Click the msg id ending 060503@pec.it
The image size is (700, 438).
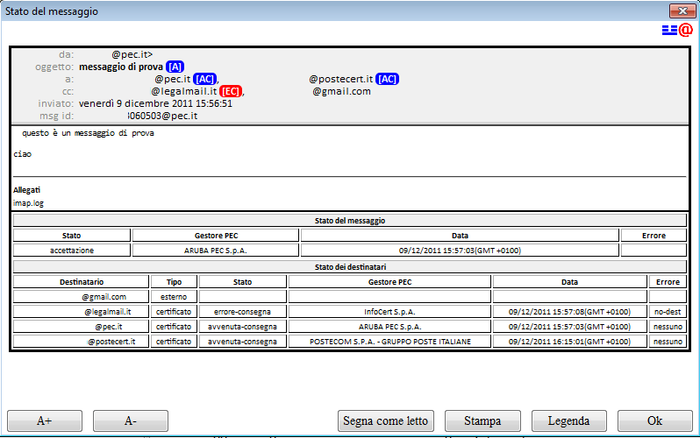pyautogui.click(x=162, y=116)
